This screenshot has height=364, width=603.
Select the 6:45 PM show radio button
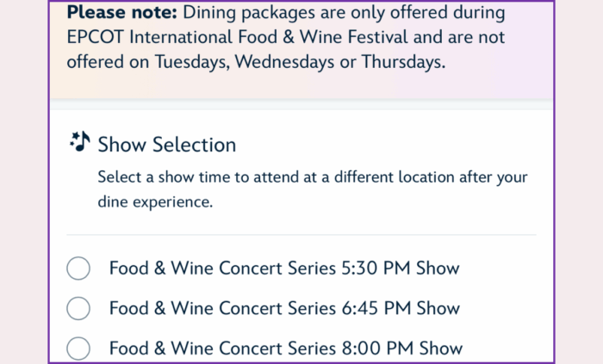pos(78,308)
